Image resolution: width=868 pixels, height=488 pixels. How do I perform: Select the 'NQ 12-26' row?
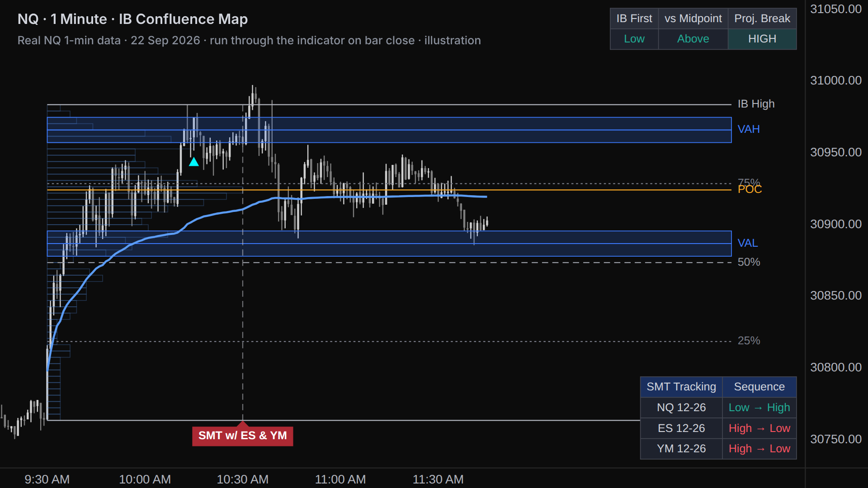pos(718,408)
